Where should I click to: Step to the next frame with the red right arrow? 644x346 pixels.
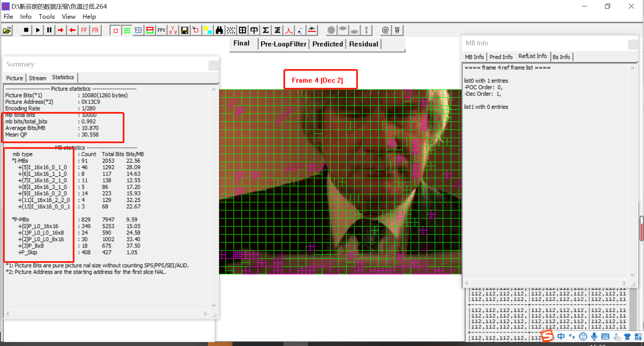[x=60, y=30]
